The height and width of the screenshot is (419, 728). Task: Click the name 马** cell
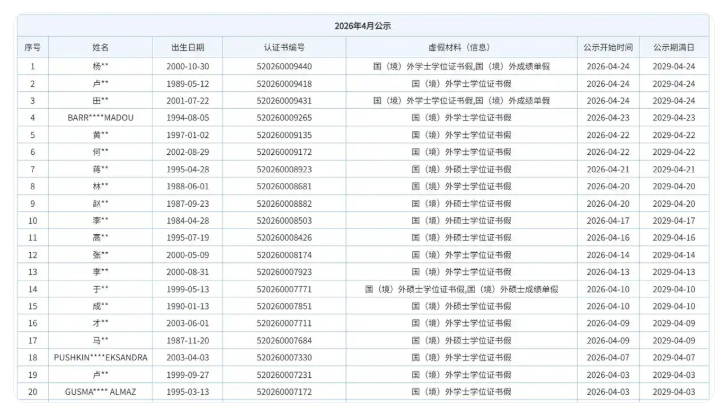coord(100,340)
